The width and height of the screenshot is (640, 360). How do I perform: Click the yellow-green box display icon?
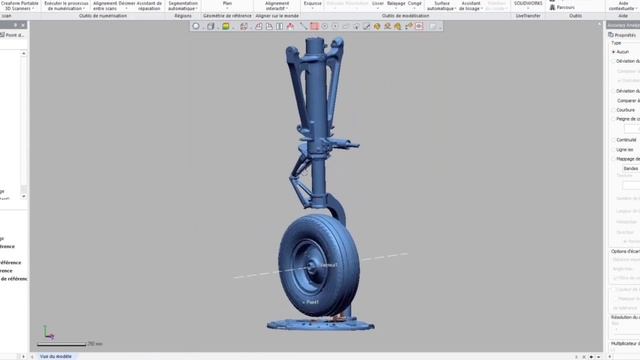pyautogui.click(x=226, y=26)
